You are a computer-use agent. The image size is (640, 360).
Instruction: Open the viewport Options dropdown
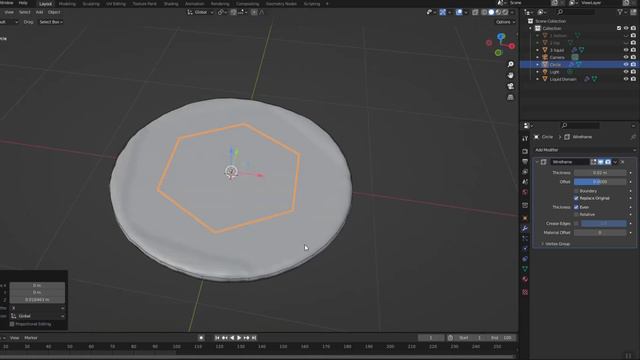point(505,22)
